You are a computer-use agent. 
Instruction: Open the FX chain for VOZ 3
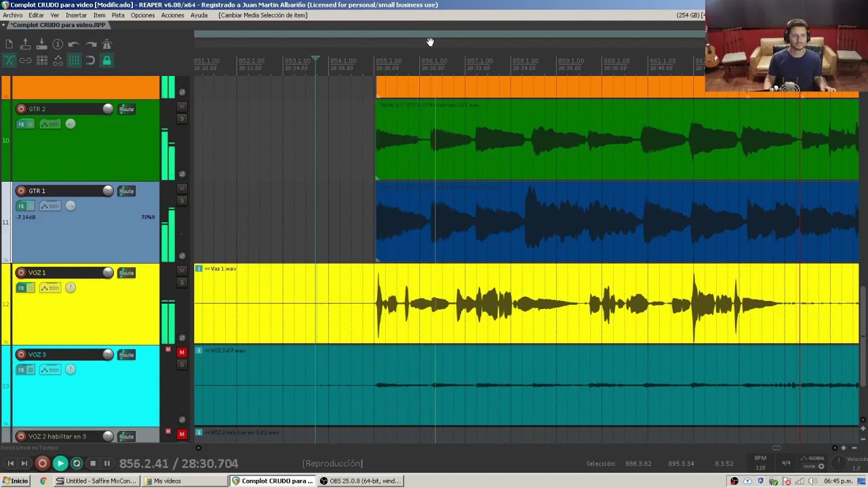pyautogui.click(x=22, y=370)
